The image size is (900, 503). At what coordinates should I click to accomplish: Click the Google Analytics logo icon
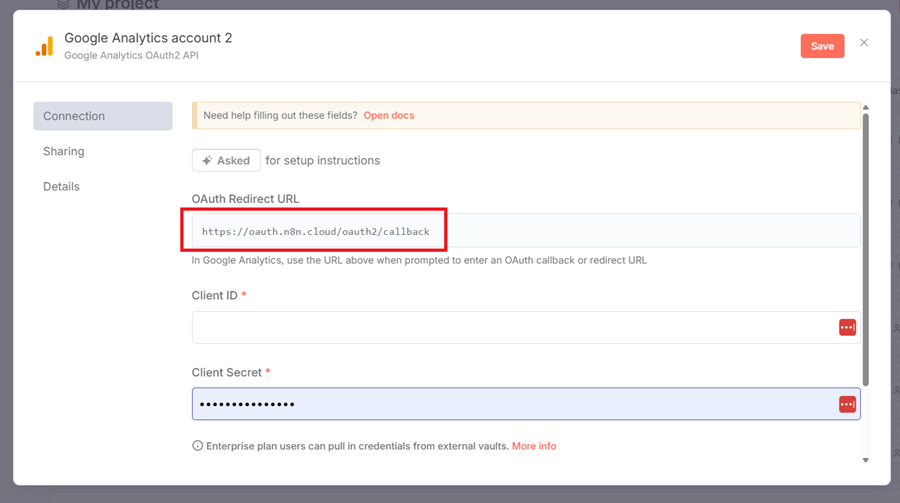44,46
